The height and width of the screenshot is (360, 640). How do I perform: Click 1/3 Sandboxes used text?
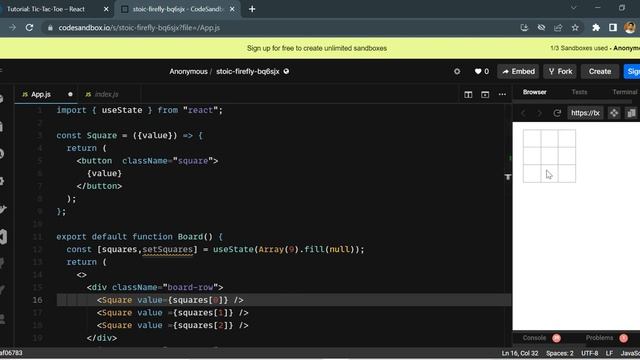pyautogui.click(x=579, y=48)
